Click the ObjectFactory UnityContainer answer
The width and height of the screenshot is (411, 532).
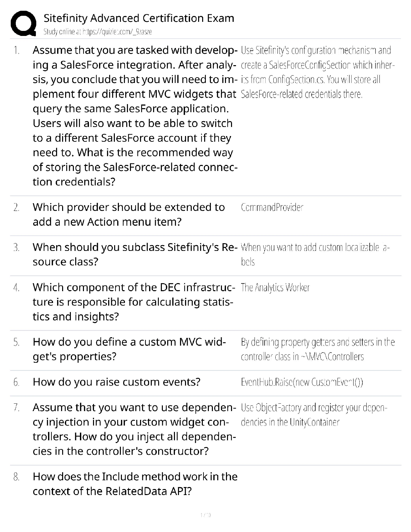(314, 415)
